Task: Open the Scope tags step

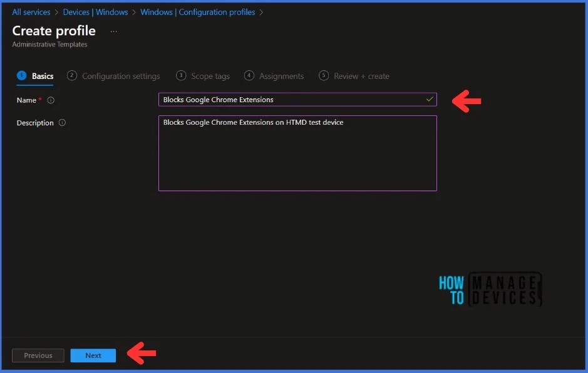Action: (x=209, y=75)
